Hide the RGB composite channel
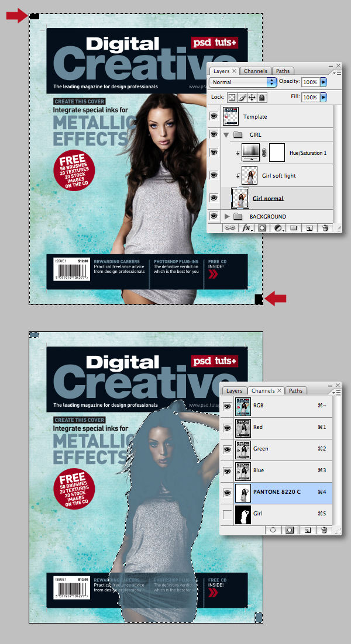This screenshot has width=351, height=644. point(228,406)
